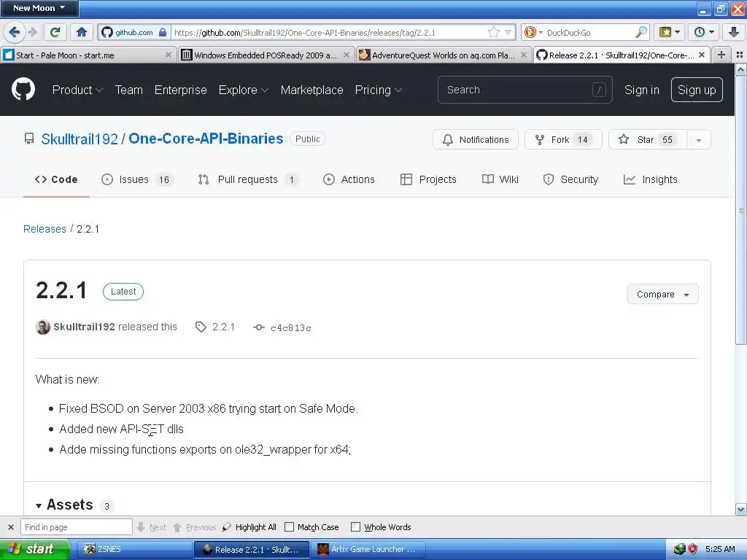Click the browser URL address field
747x560 pixels.
(329, 32)
